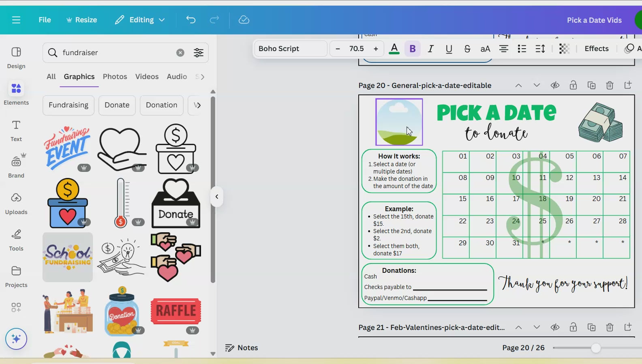Duplicate Page 20 using copy icon

pyautogui.click(x=591, y=85)
